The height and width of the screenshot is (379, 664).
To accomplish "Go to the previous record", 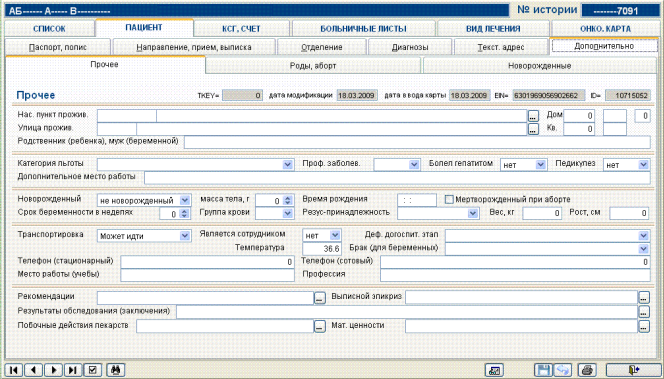I will [x=33, y=370].
